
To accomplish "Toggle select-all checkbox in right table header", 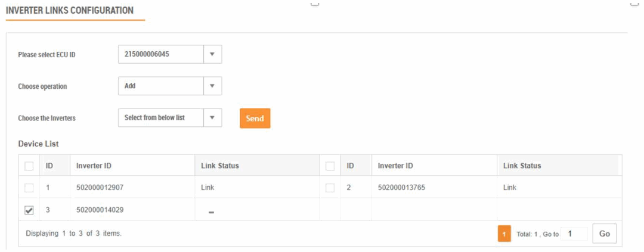I will coord(330,166).
